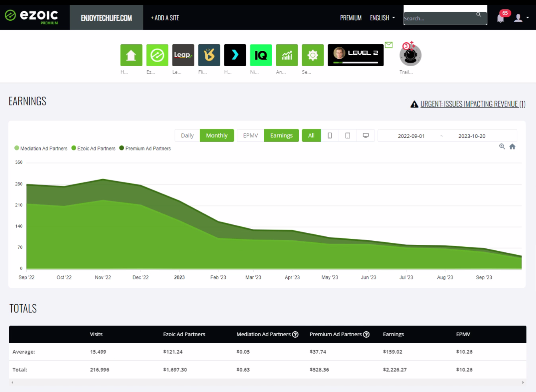The height and width of the screenshot is (392, 536).
Task: Expand the English language dropdown
Action: click(x=383, y=18)
